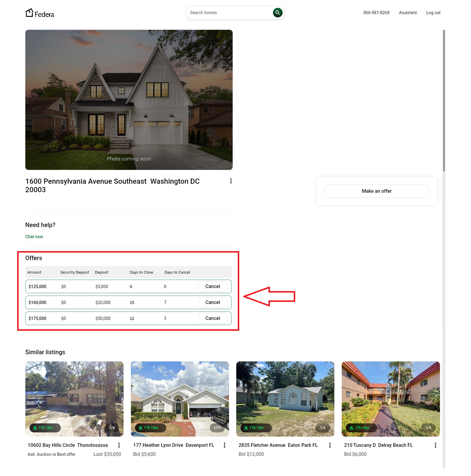Click the 1/6 photo counter badge
Image resolution: width=471 pixels, height=476 pixels.
tap(323, 428)
